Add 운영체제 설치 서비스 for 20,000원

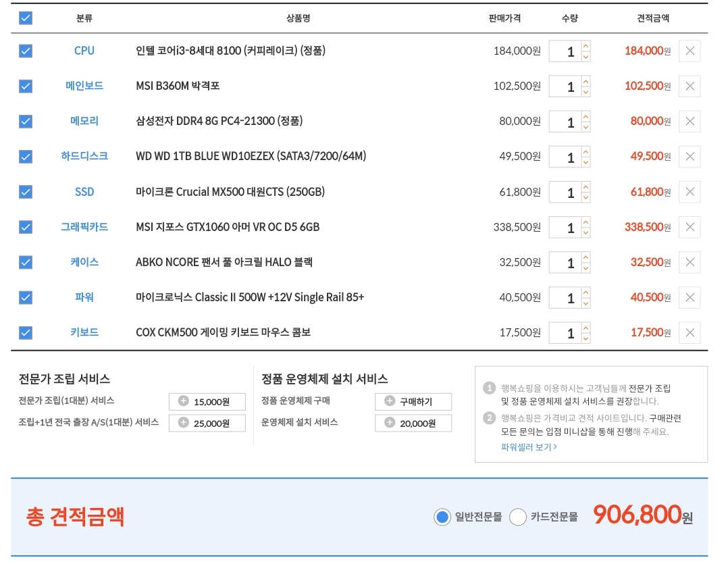413,423
